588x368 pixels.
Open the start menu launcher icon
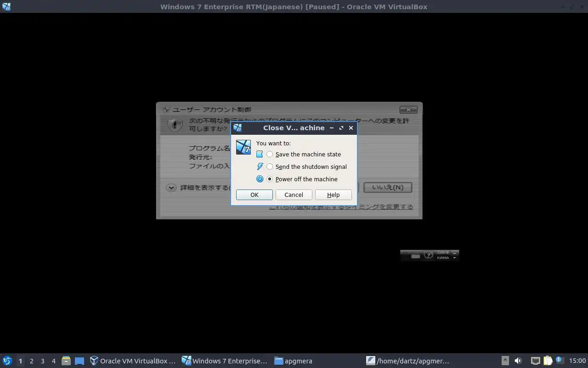tap(7, 361)
